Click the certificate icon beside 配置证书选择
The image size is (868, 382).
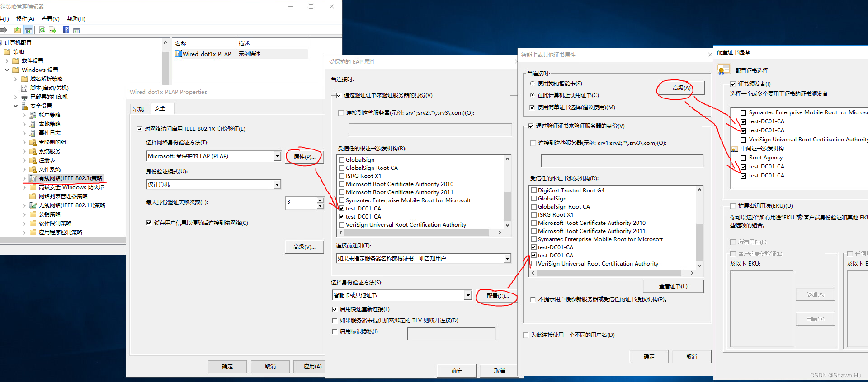(724, 70)
